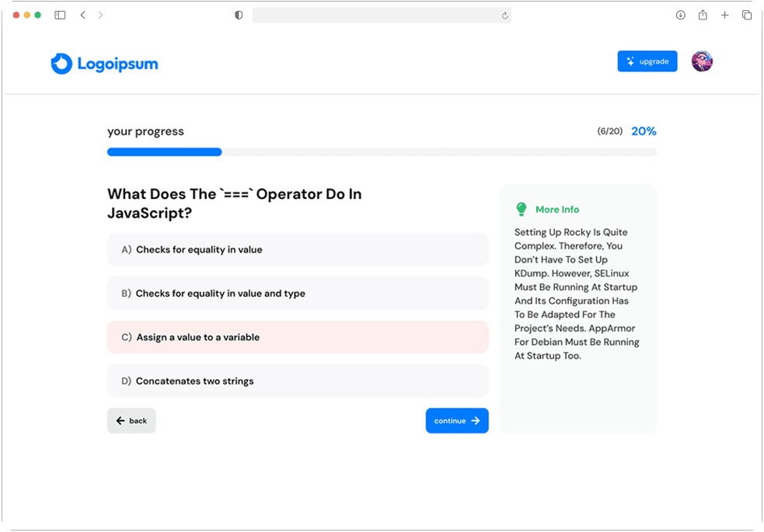Choose answer B: equality in value and type
764x532 pixels.
(x=298, y=294)
